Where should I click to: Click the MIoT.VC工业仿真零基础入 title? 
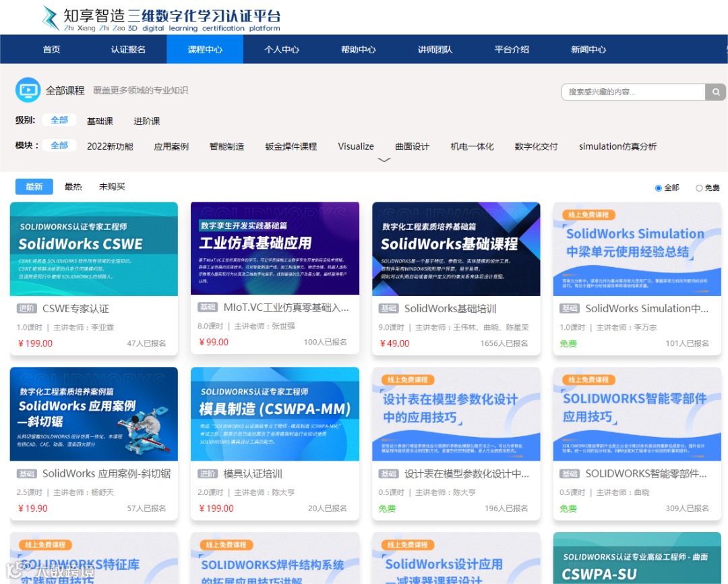point(286,308)
